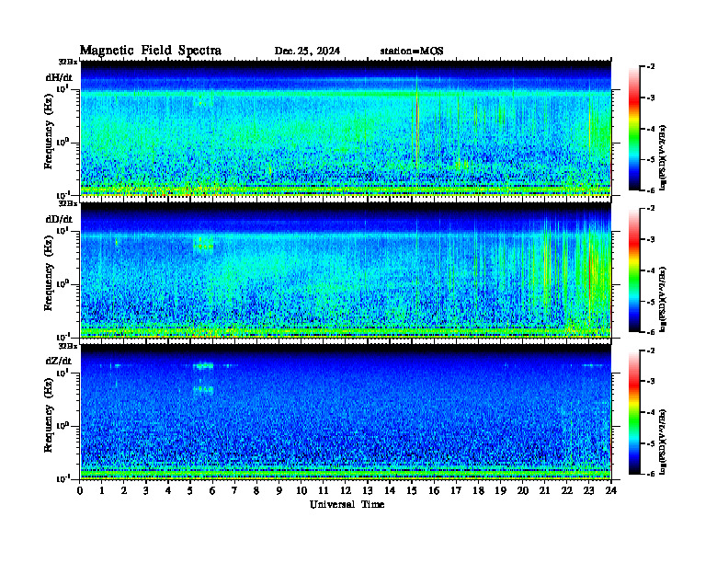Click the 10^0 frequency tick of dH/dt panel

click(63, 143)
